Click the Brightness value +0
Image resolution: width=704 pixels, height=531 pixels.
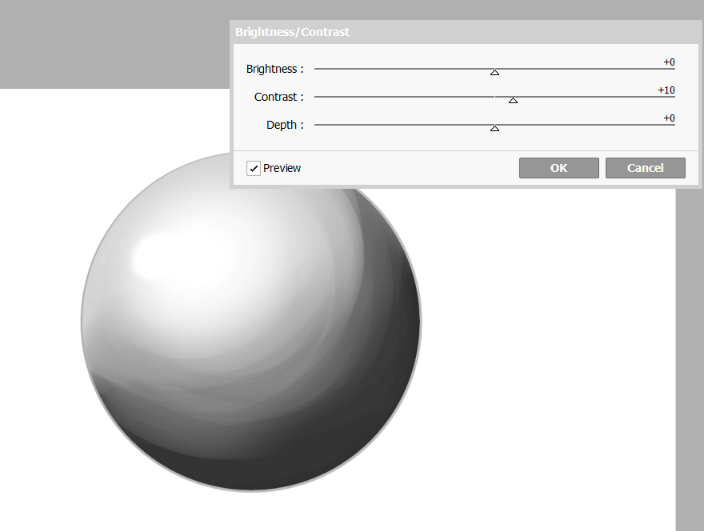tap(669, 62)
